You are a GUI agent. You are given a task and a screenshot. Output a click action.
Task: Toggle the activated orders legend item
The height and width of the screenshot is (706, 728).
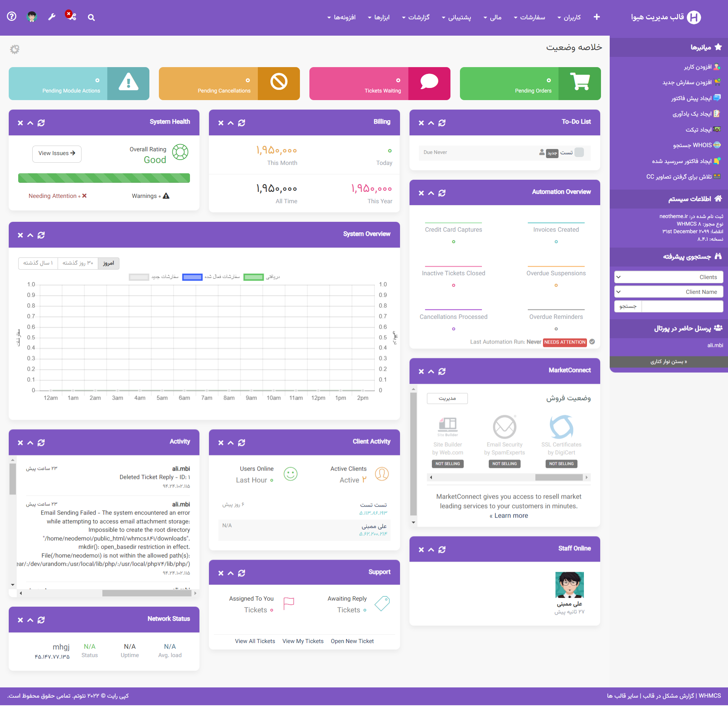[192, 277]
